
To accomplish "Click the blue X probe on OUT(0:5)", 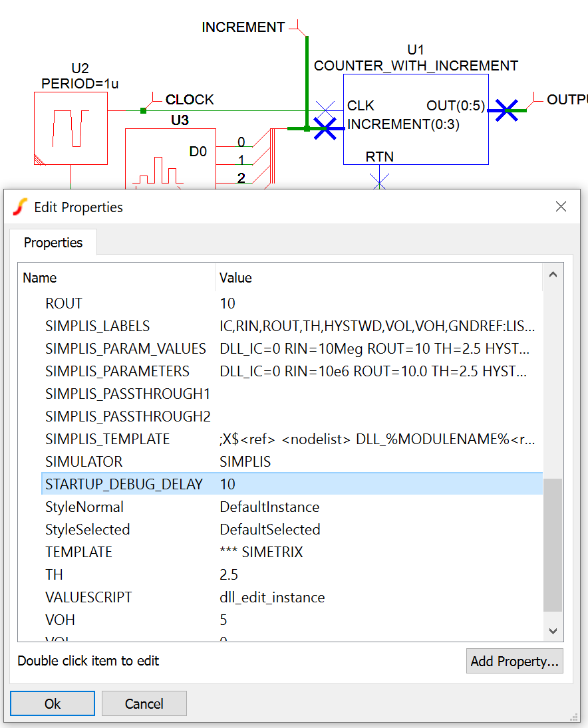I will [507, 110].
